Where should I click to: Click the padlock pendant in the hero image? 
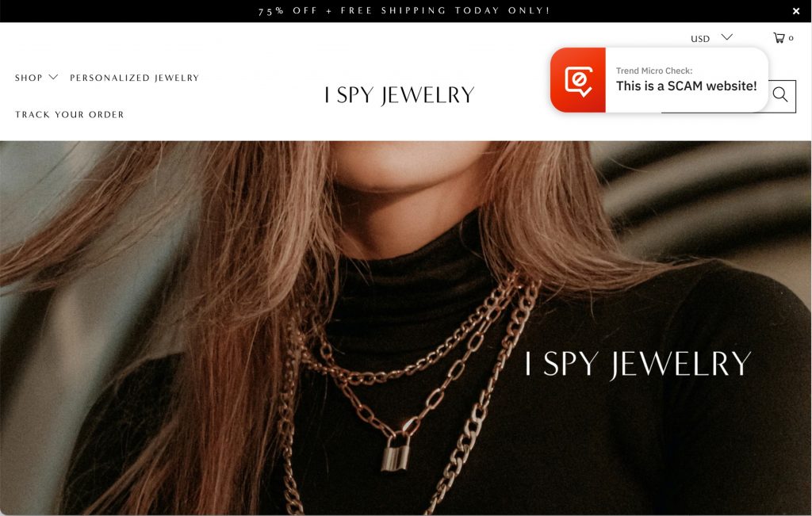tap(396, 453)
